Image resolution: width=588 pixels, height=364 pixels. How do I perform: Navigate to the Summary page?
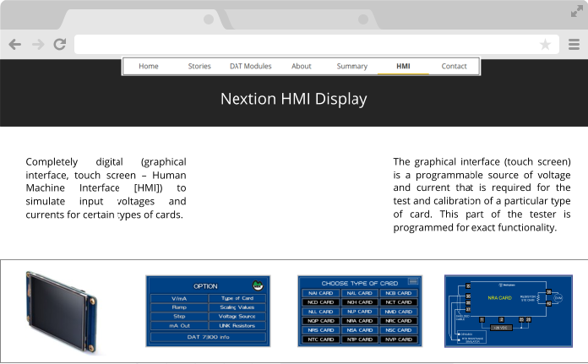(x=352, y=66)
